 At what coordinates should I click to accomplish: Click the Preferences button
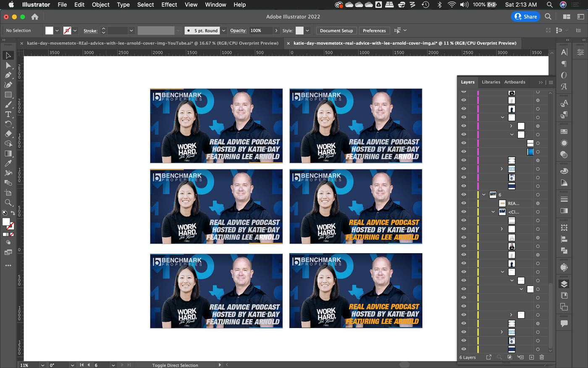(374, 31)
